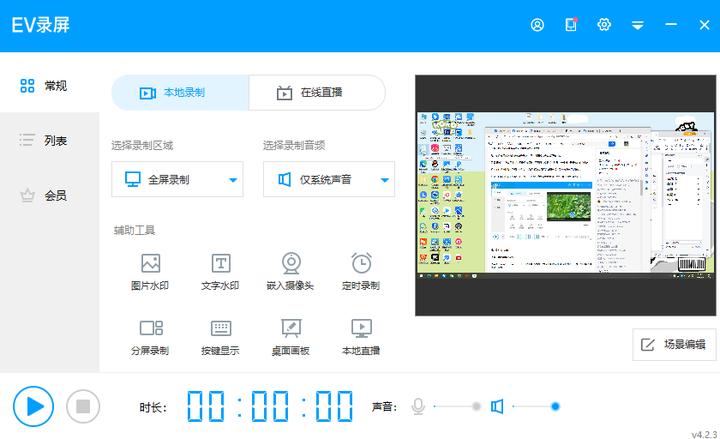Open the user account icon
The width and height of the screenshot is (720, 439).
pyautogui.click(x=537, y=25)
